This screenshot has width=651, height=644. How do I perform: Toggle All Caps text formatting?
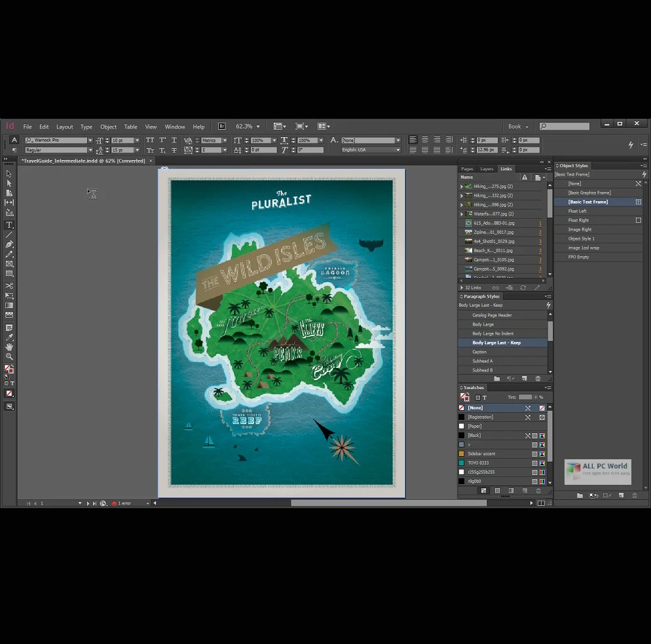(150, 140)
